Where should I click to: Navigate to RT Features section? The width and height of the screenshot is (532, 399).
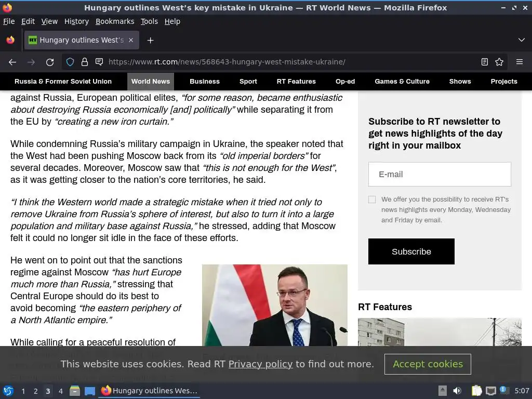click(296, 82)
